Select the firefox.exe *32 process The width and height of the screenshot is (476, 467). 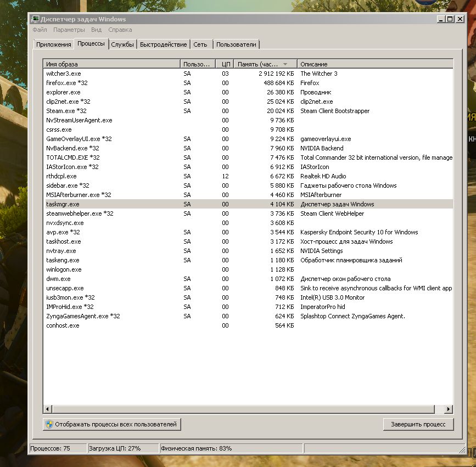pos(248,83)
